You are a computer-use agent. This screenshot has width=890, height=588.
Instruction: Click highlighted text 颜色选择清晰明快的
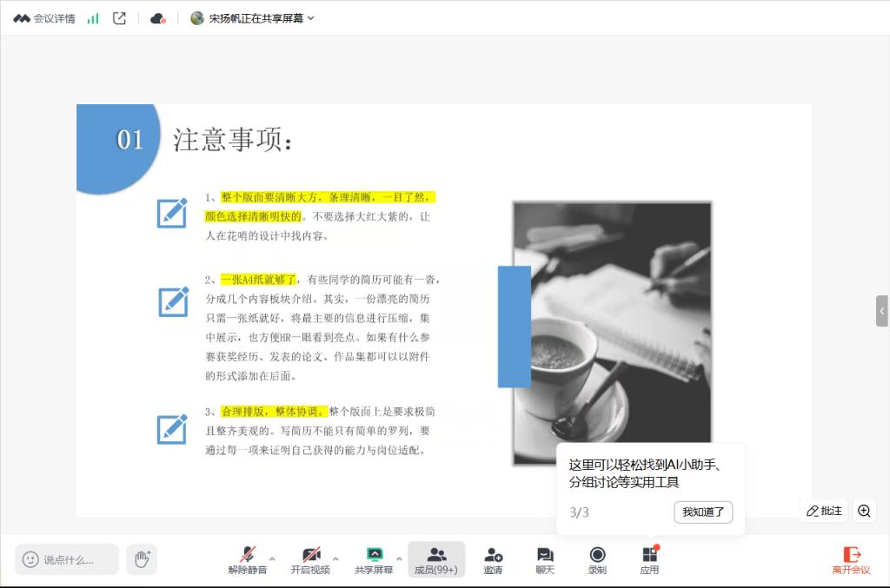tap(253, 216)
